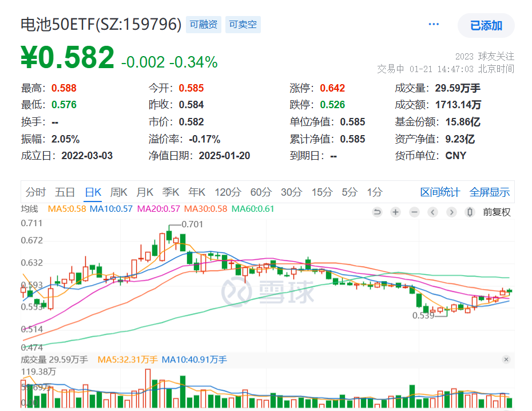The width and height of the screenshot is (532, 411).
Task: Click 已添加 to toggle watchlist status
Action: 485,24
